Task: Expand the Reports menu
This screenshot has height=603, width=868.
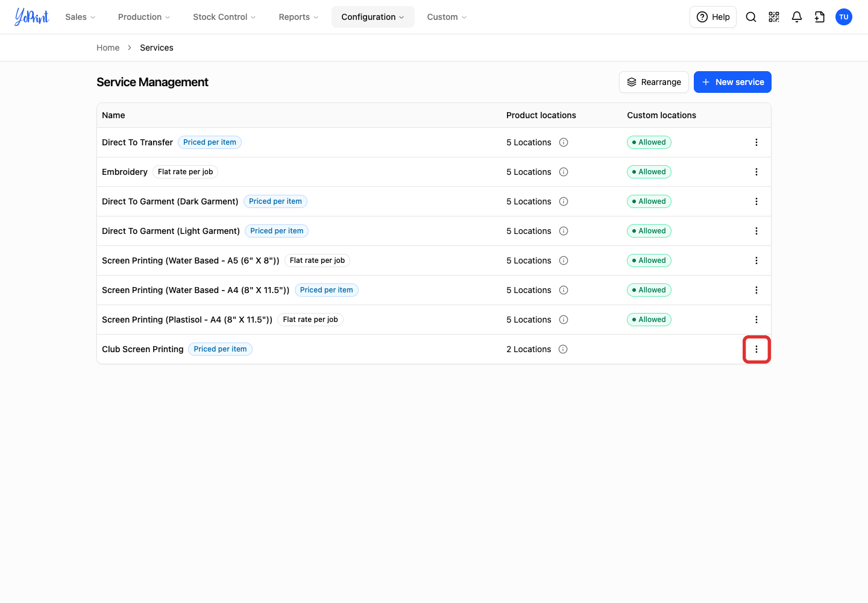Action: [x=298, y=17]
